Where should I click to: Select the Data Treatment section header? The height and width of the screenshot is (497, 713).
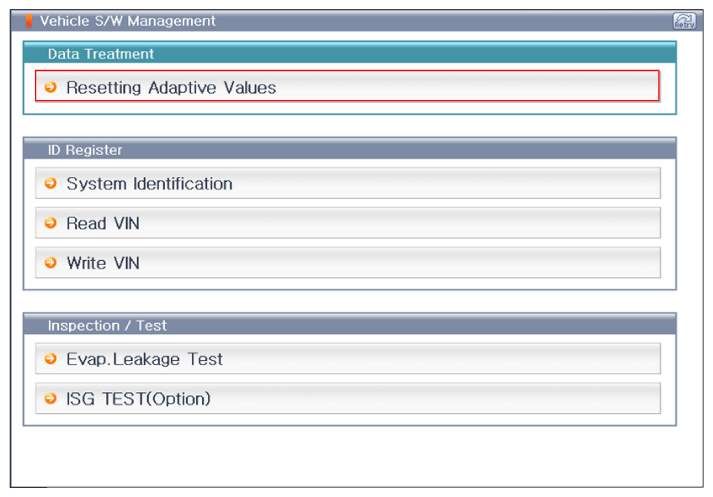tap(349, 53)
